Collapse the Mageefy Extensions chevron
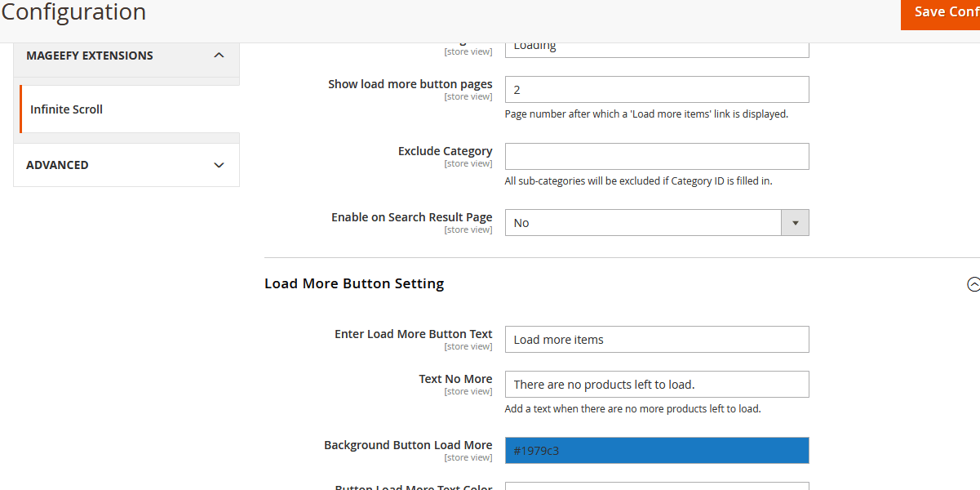The image size is (980, 490). [219, 56]
